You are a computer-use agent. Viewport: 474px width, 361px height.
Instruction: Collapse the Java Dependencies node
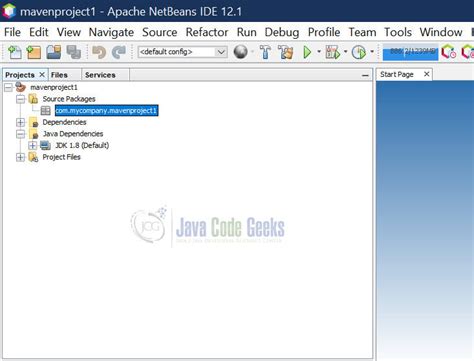click(x=20, y=134)
